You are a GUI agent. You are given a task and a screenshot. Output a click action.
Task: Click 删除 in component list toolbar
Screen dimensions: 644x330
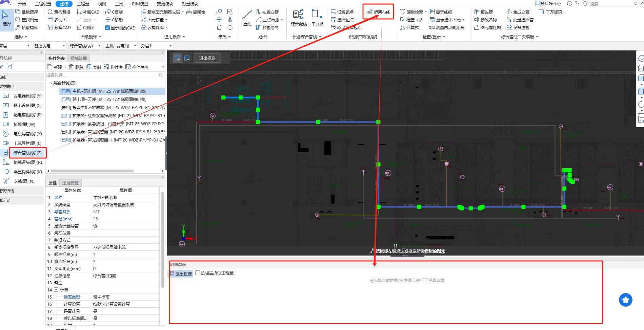(76, 67)
